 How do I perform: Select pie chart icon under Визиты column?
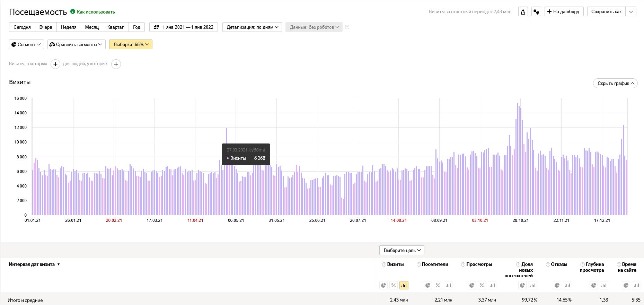click(383, 285)
